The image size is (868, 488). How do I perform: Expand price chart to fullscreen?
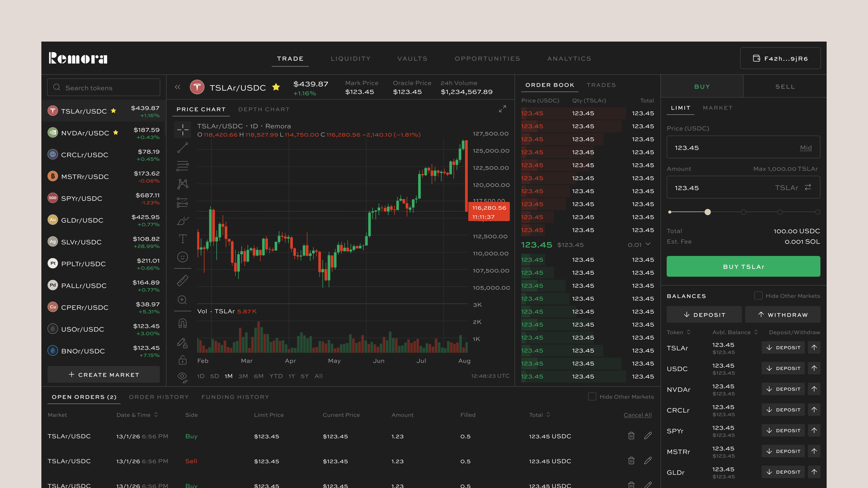pyautogui.click(x=502, y=109)
